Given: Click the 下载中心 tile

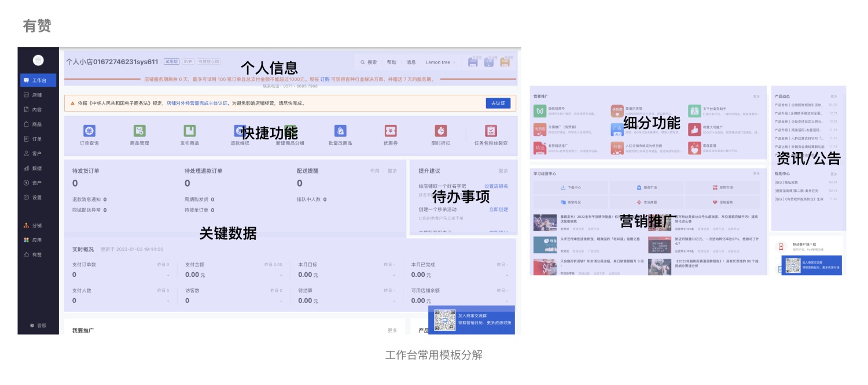Looking at the screenshot, I should pyautogui.click(x=571, y=187).
